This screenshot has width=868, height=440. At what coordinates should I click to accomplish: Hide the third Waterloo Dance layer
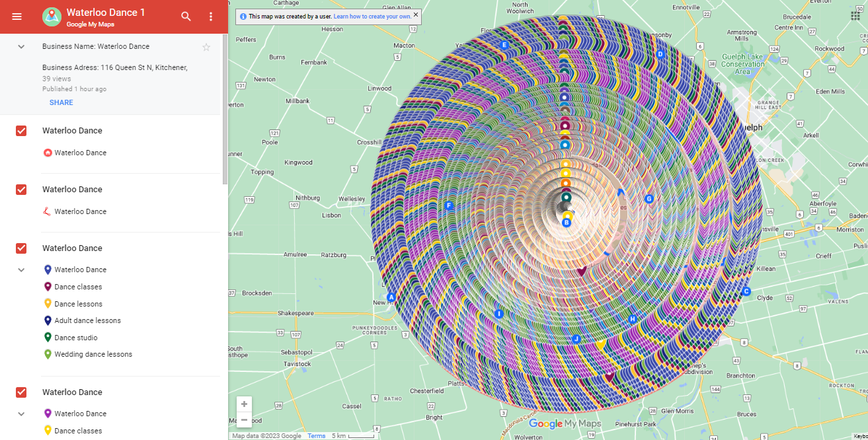pyautogui.click(x=21, y=248)
